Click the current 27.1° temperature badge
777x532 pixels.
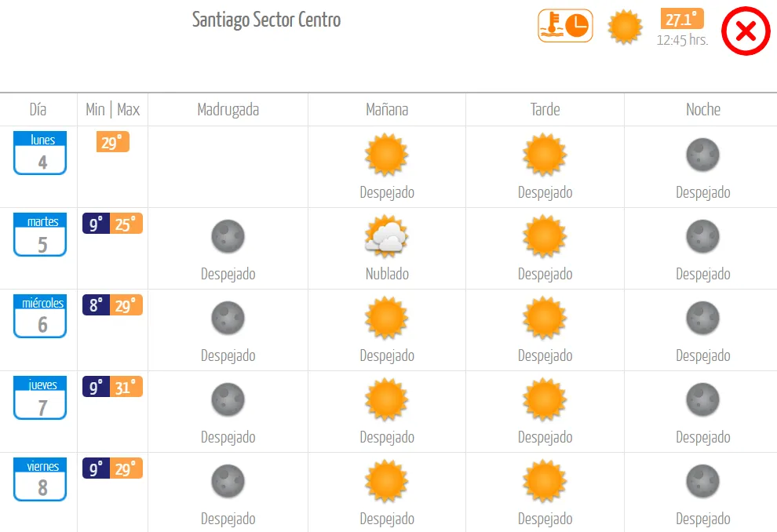[x=682, y=20]
